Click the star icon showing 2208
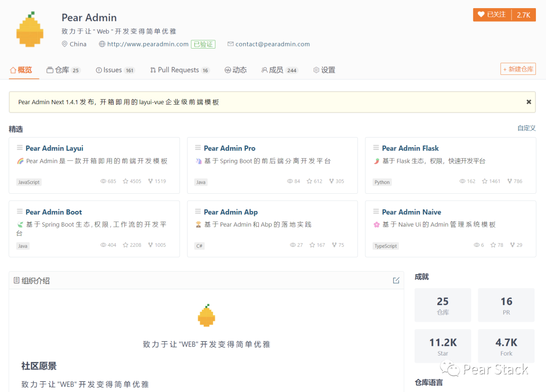 click(x=125, y=245)
